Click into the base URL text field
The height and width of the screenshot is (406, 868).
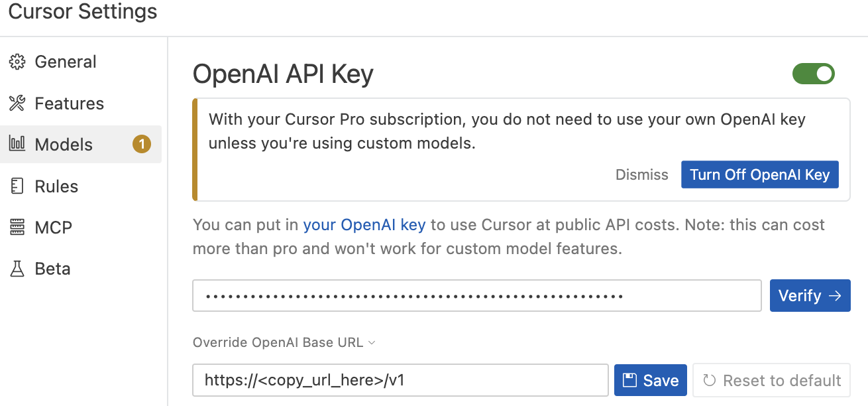[x=401, y=380]
